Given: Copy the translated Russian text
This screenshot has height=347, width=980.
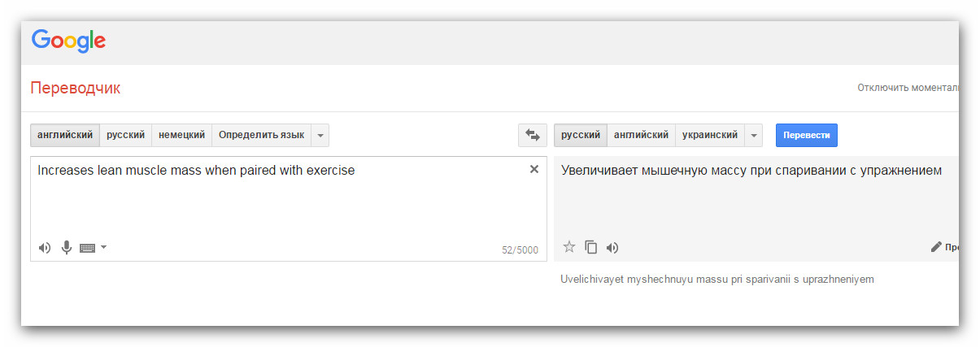Looking at the screenshot, I should point(591,247).
